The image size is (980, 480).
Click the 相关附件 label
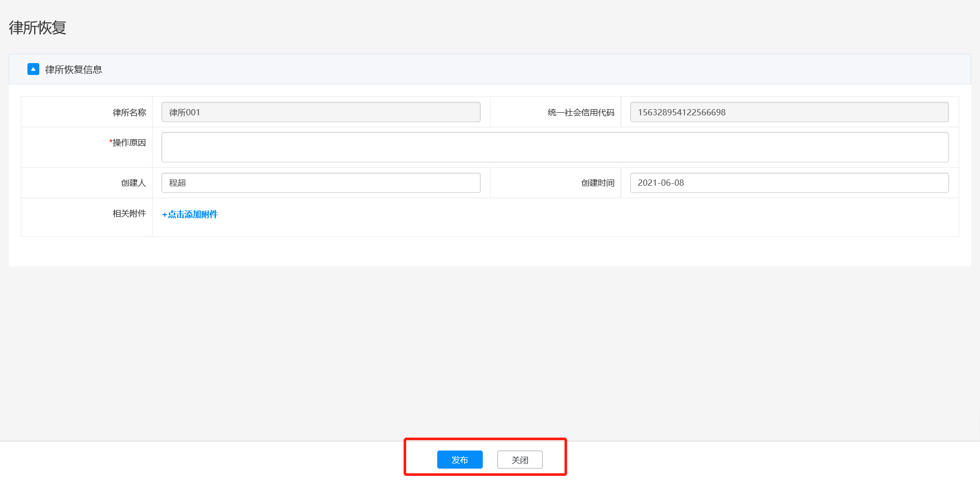coord(129,214)
